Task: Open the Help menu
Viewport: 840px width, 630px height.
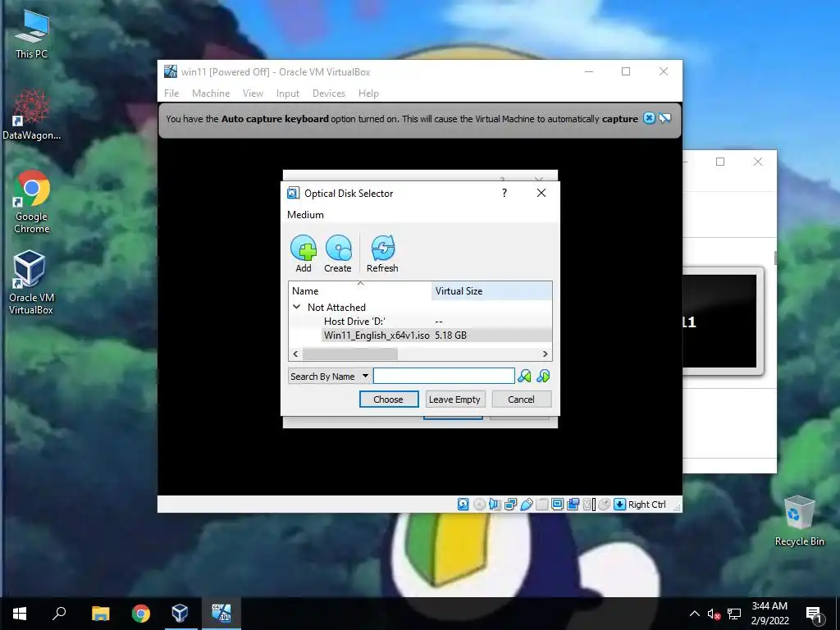Action: (x=368, y=94)
